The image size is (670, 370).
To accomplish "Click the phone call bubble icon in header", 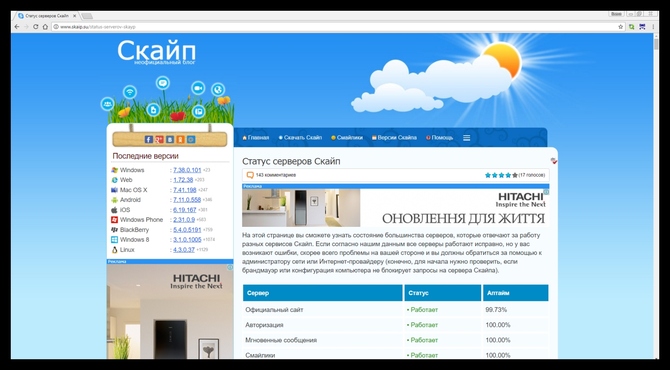I will tap(218, 89).
